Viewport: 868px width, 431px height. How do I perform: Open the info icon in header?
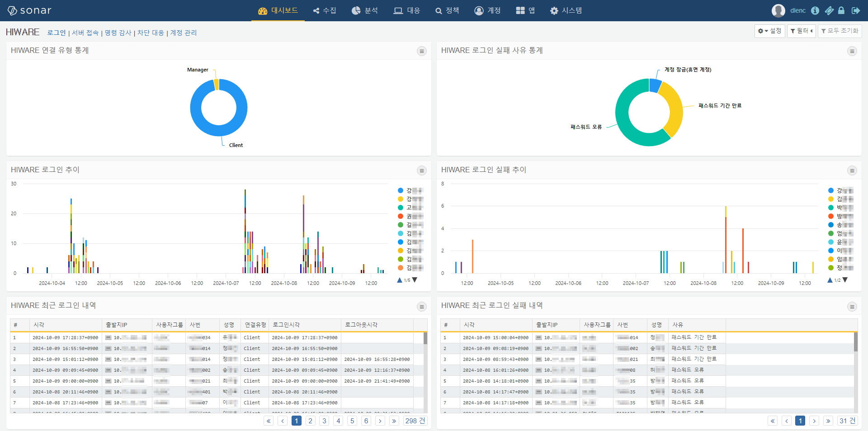[815, 10]
